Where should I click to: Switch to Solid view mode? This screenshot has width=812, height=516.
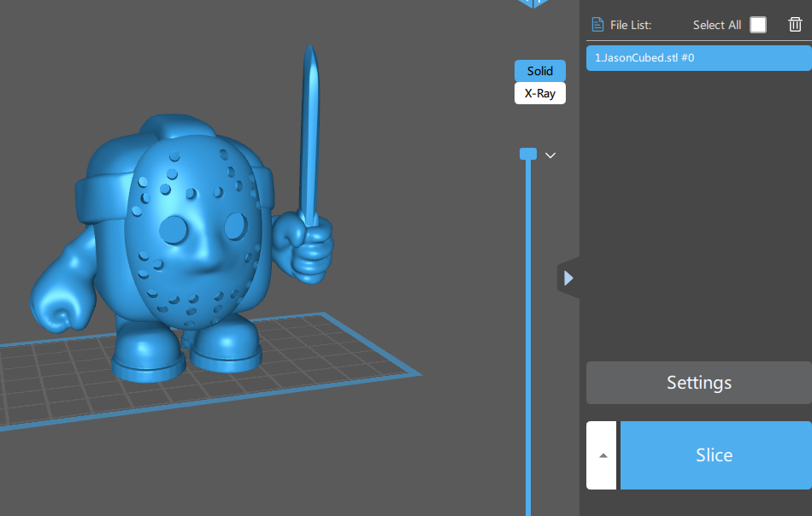pyautogui.click(x=539, y=71)
